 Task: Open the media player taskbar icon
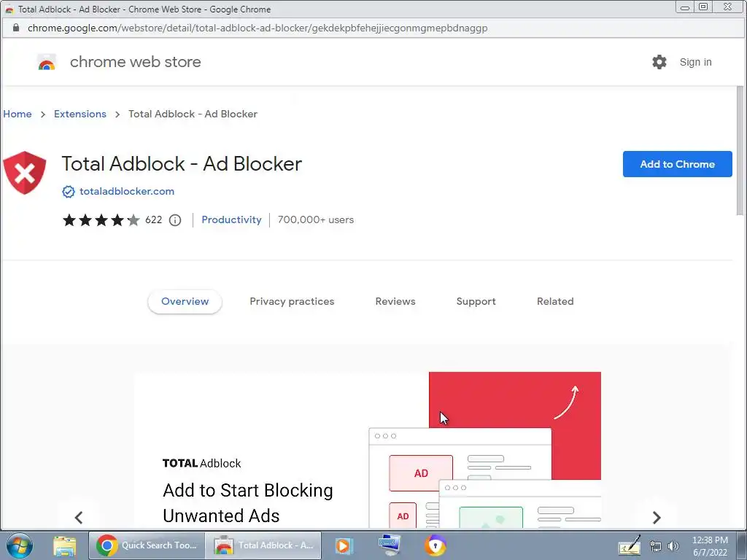343,545
